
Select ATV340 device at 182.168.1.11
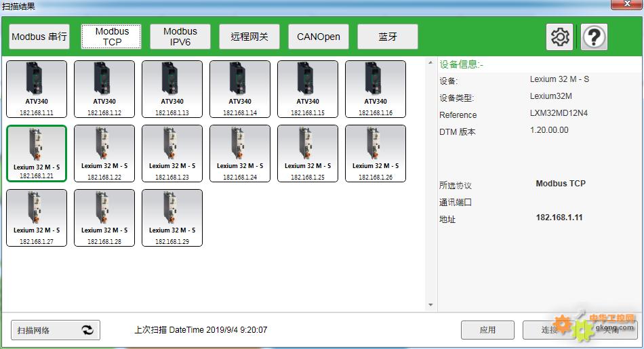(37, 89)
